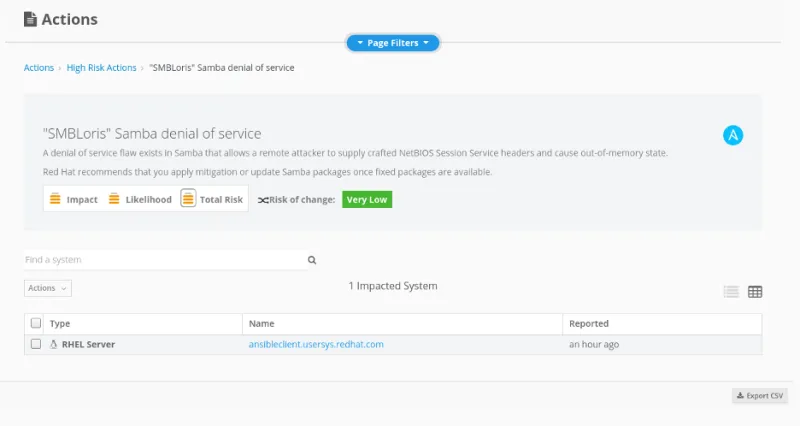Click the Risk of change shuffle icon
Image resolution: width=800 pixels, height=426 pixels.
(x=263, y=200)
